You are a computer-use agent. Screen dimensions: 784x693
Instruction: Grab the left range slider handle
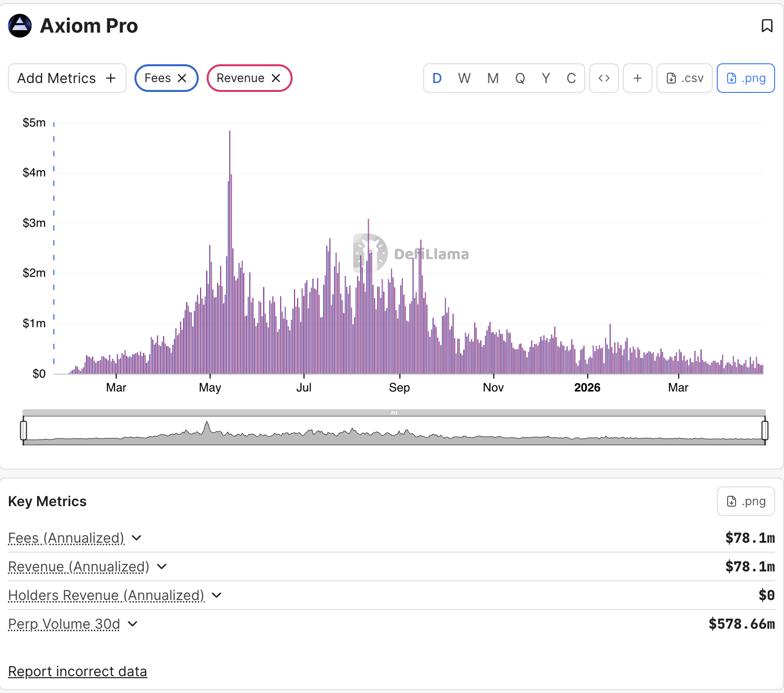coord(23,430)
